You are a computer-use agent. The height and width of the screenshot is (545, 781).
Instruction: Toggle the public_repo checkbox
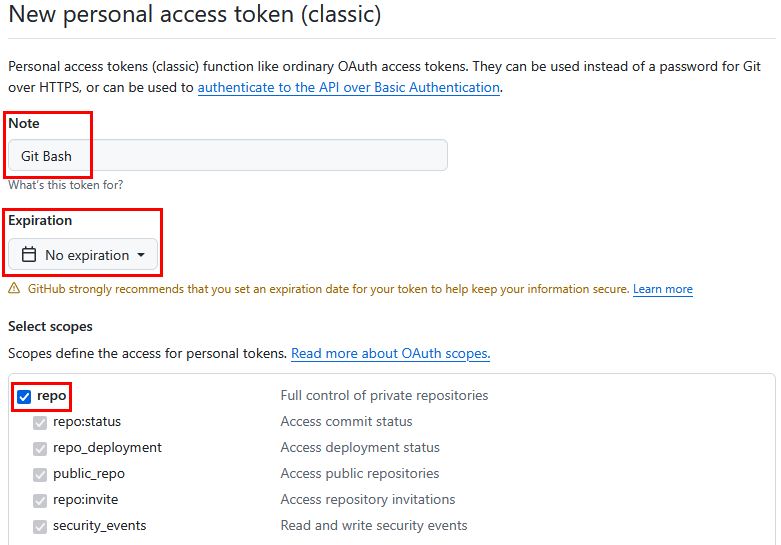pyautogui.click(x=40, y=474)
